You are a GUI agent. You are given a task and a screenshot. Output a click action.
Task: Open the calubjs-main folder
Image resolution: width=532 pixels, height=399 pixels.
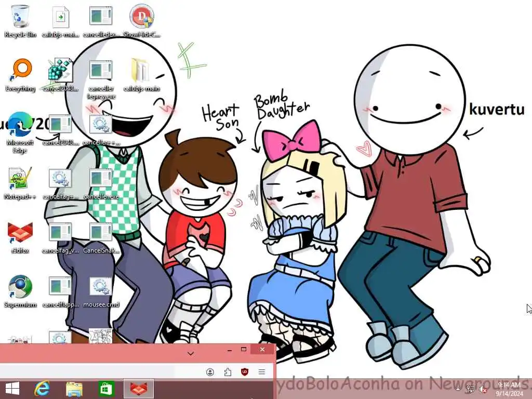point(141,75)
